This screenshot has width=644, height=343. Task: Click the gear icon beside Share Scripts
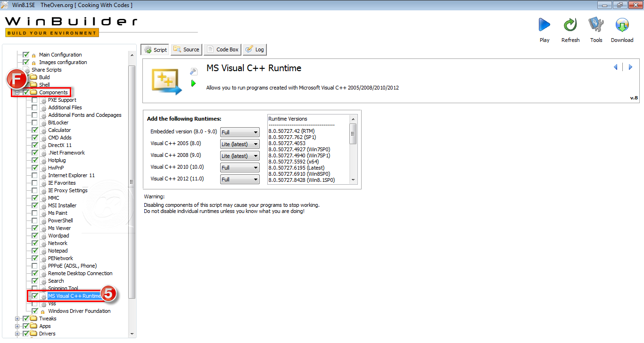point(27,70)
